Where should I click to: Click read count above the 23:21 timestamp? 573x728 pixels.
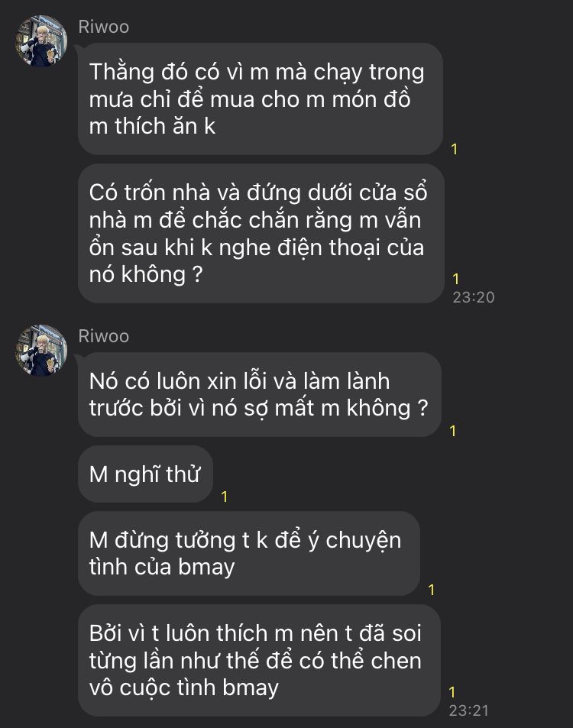(x=452, y=692)
